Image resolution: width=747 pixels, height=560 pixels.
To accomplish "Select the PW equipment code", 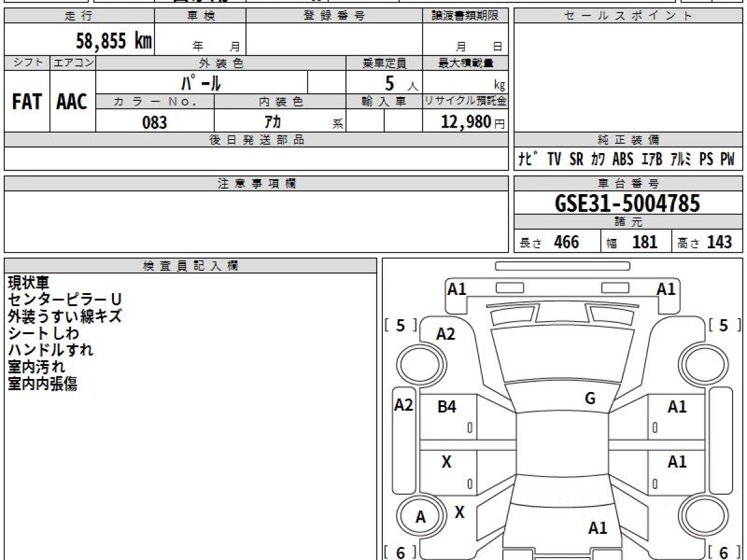I will pos(727,159).
